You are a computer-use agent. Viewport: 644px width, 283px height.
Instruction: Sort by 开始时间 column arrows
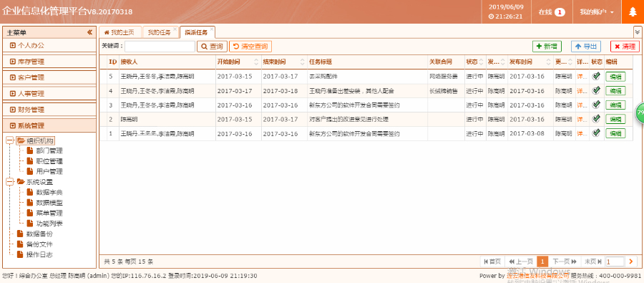coord(257,62)
